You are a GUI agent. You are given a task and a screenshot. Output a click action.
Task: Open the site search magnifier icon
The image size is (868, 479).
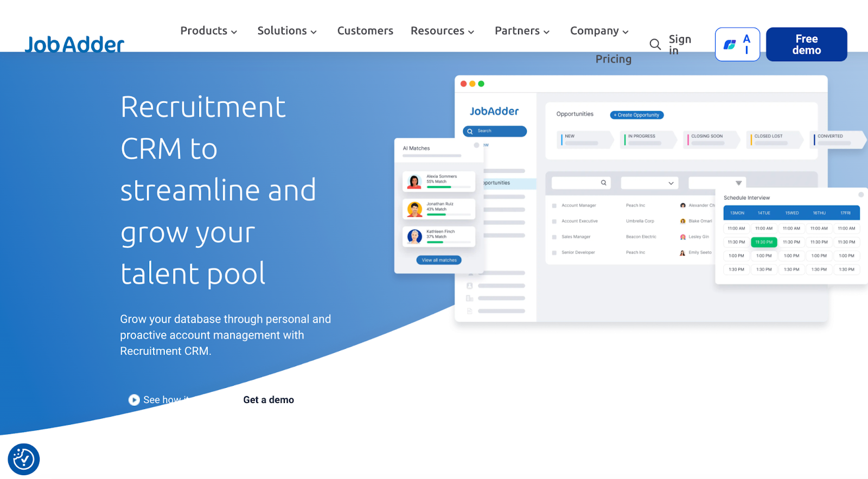point(655,44)
